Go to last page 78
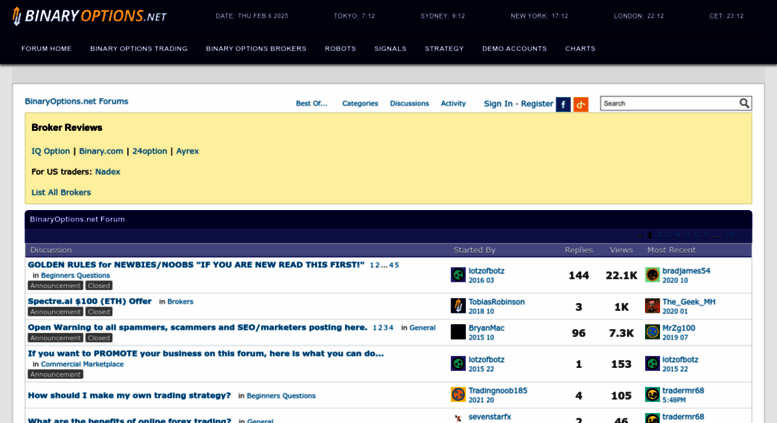The height and width of the screenshot is (423, 777). click(x=729, y=235)
